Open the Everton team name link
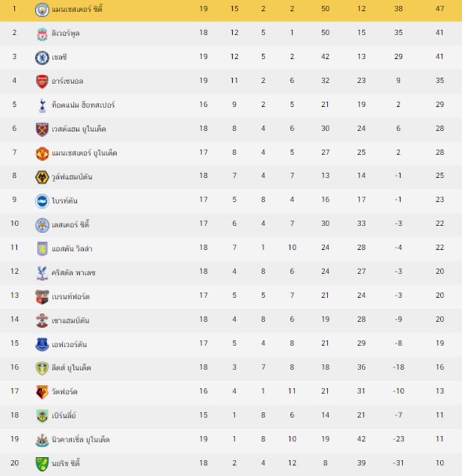462x476 pixels. 69,344
